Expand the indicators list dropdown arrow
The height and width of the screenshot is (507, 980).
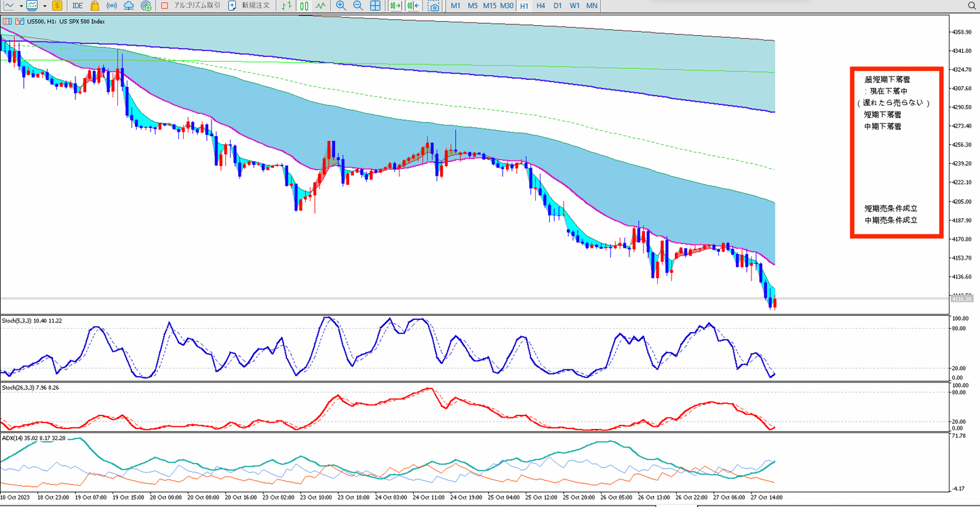pyautogui.click(x=45, y=5)
